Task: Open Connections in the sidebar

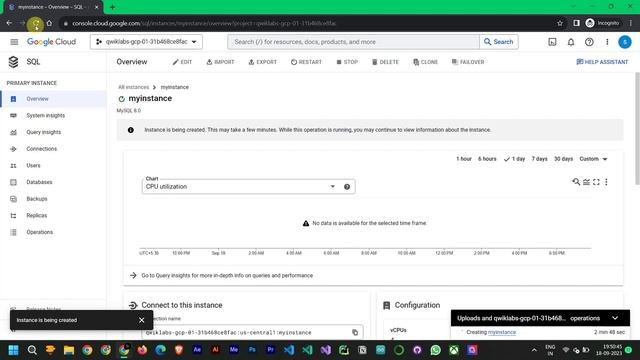Action: [x=53, y=149]
